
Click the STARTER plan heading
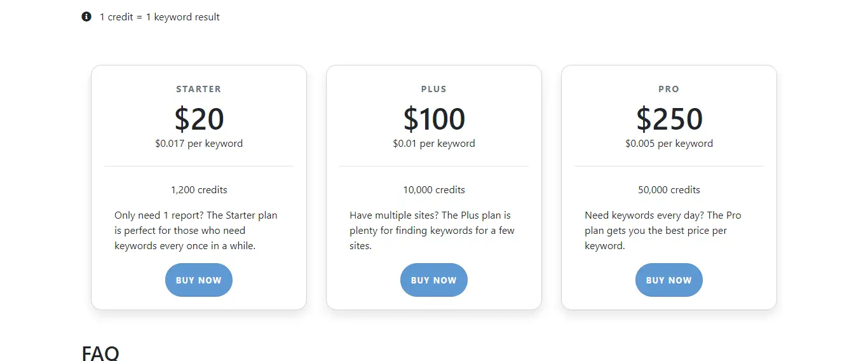199,89
